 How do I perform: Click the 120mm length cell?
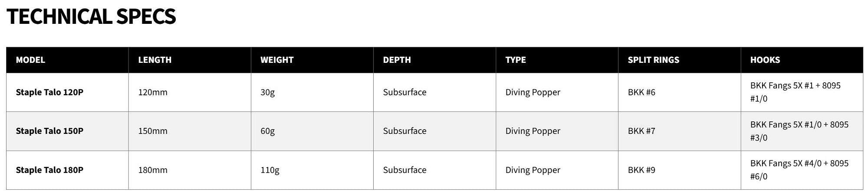153,92
